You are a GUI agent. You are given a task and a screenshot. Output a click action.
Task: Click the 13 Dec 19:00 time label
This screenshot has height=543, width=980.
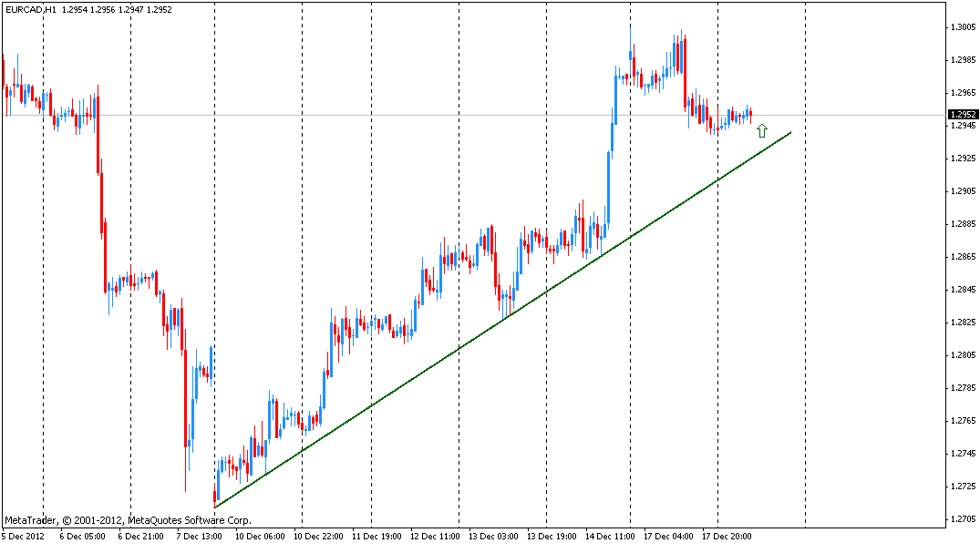[552, 536]
